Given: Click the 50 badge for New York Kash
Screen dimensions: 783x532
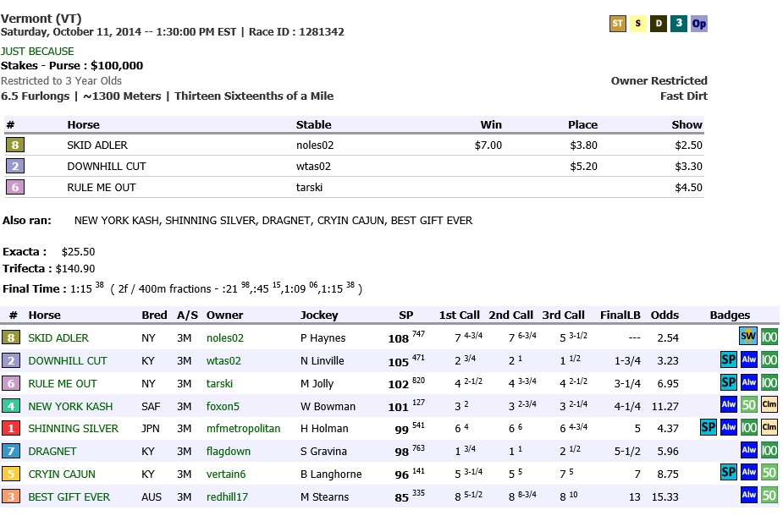Looking at the screenshot, I should tap(749, 405).
